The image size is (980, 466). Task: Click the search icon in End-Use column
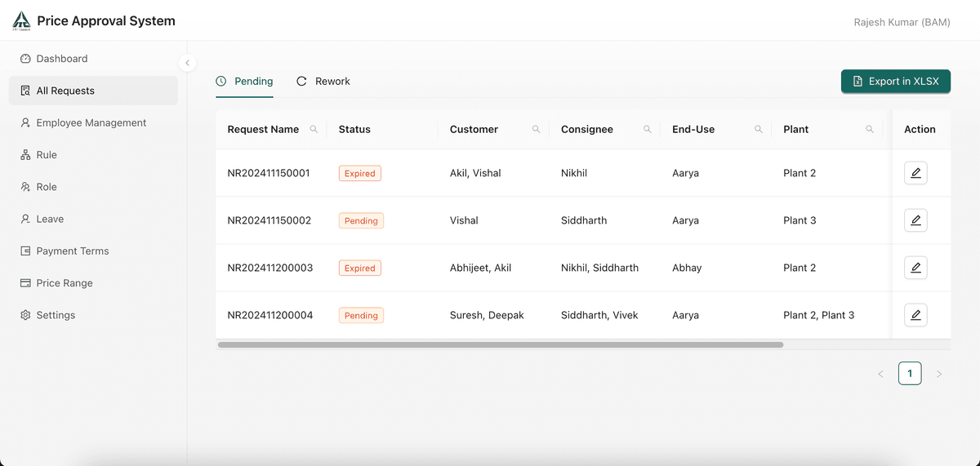[x=758, y=129]
